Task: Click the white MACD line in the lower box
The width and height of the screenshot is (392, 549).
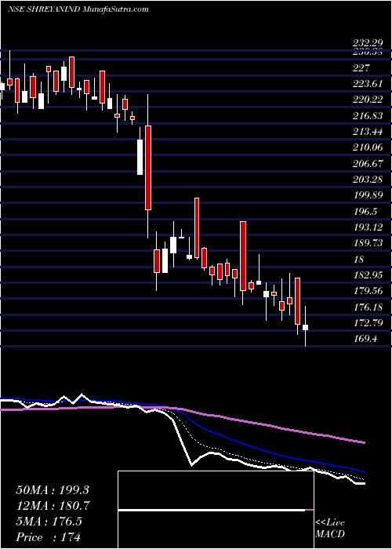Action: (212, 511)
